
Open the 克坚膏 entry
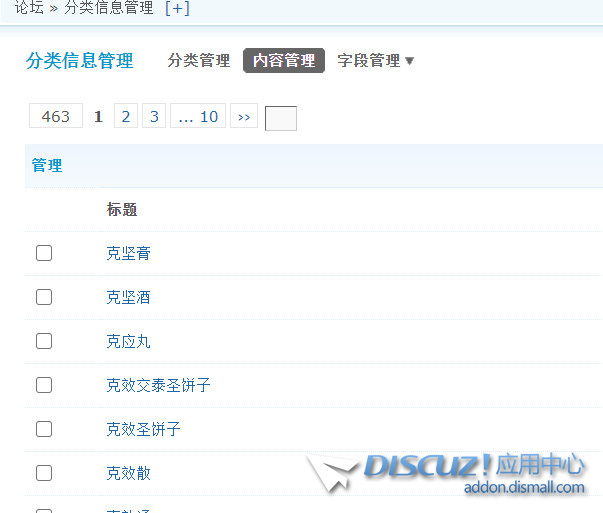pos(128,253)
